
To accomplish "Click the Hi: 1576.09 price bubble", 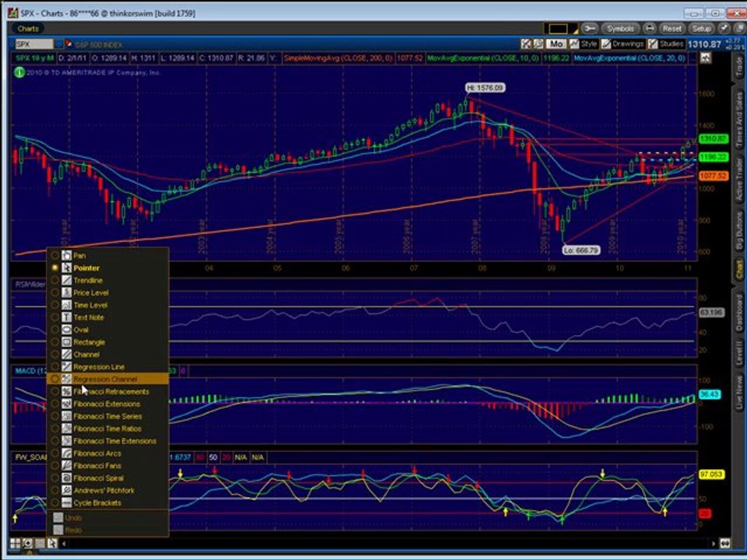I will [x=485, y=88].
